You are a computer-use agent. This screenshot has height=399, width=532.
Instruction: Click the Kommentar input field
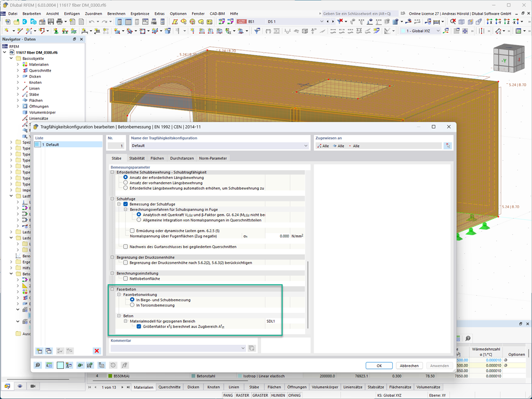(x=178, y=348)
